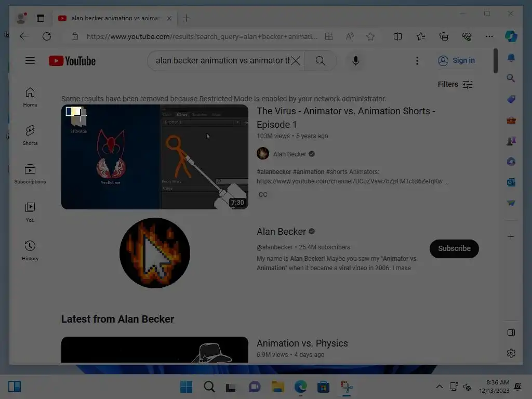Open the search Filters panel
The image size is (532, 399).
point(455,84)
